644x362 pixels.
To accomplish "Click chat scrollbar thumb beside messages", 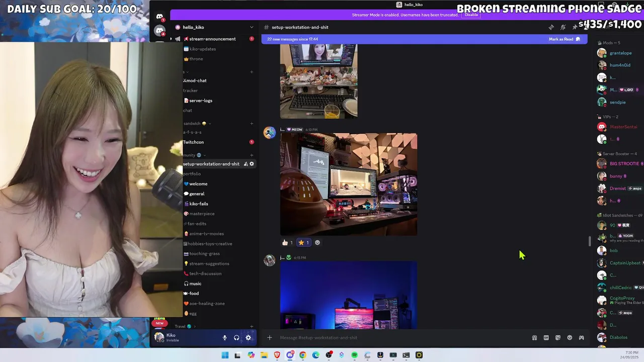I will pyautogui.click(x=589, y=241).
